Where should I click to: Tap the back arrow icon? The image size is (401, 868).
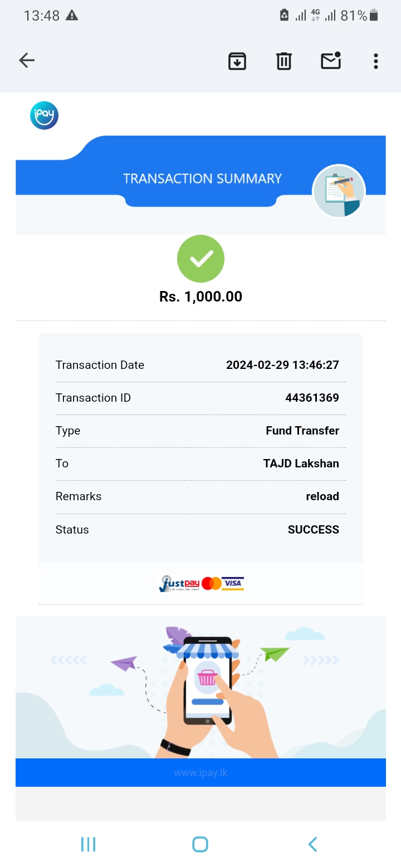[27, 61]
